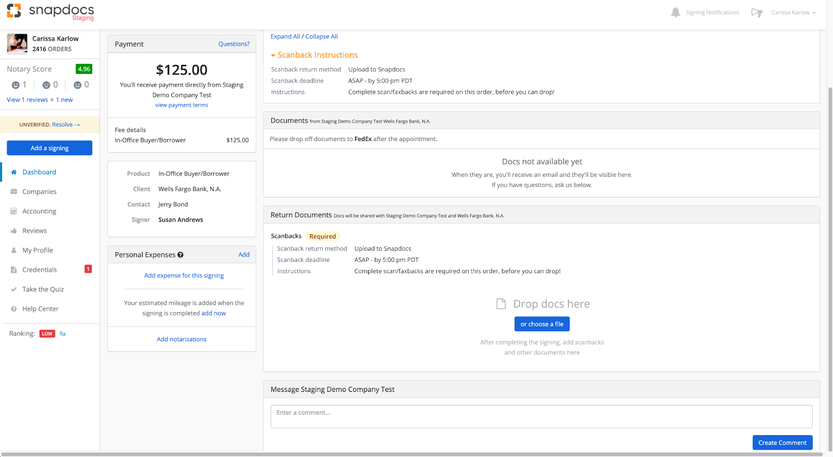The width and height of the screenshot is (833, 457).
Task: Open Reviews in the sidebar menu
Action: [x=35, y=231]
